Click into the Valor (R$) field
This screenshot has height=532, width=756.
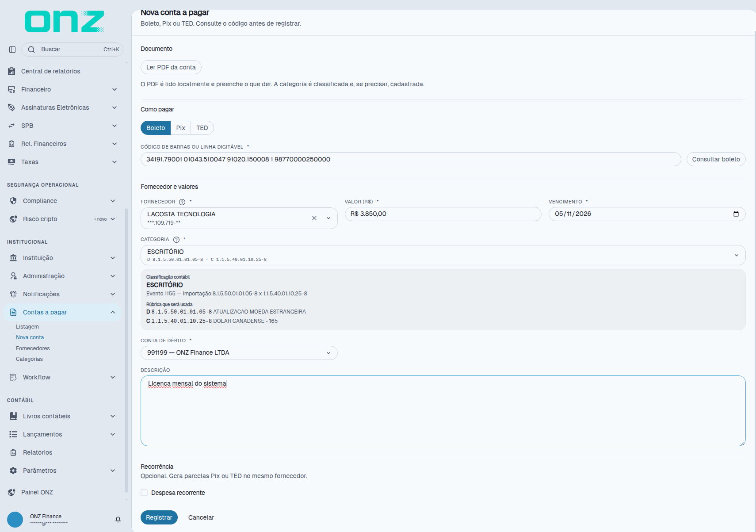[443, 214]
